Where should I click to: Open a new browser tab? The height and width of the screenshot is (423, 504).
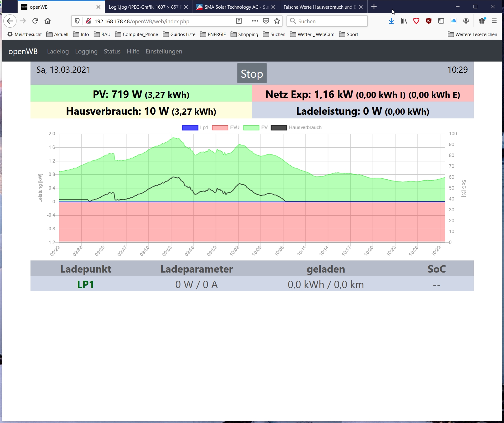[374, 7]
